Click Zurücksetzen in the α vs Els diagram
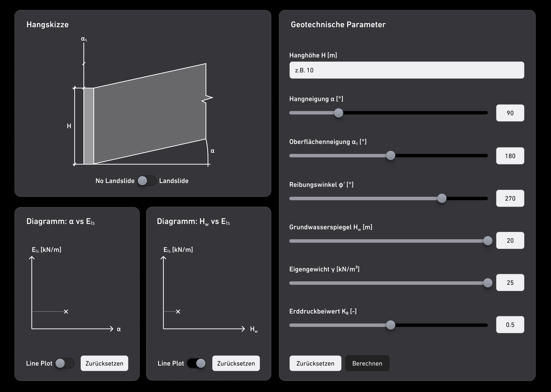Image resolution: width=551 pixels, height=392 pixels. point(104,363)
